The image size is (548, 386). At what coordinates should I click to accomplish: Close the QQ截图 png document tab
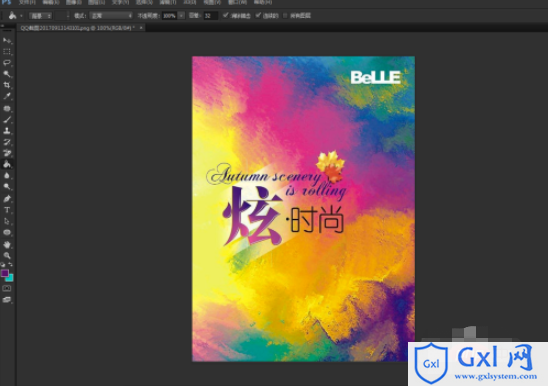pos(141,28)
